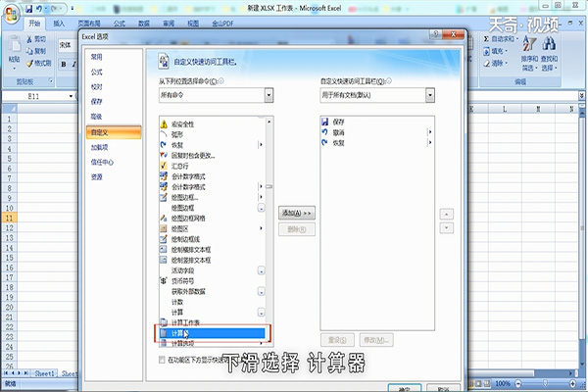
Task: Click zoom out minus button in status bar
Action: 518,383
